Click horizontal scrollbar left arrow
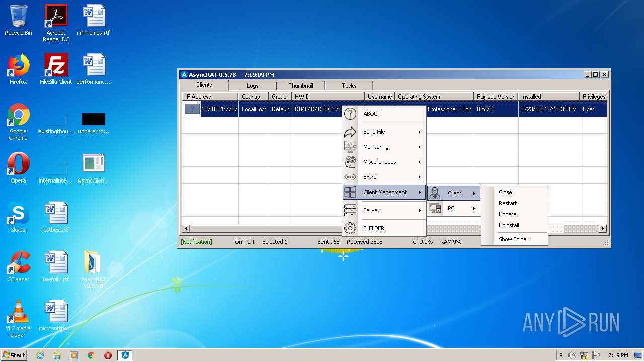The image size is (644, 362). tap(186, 229)
